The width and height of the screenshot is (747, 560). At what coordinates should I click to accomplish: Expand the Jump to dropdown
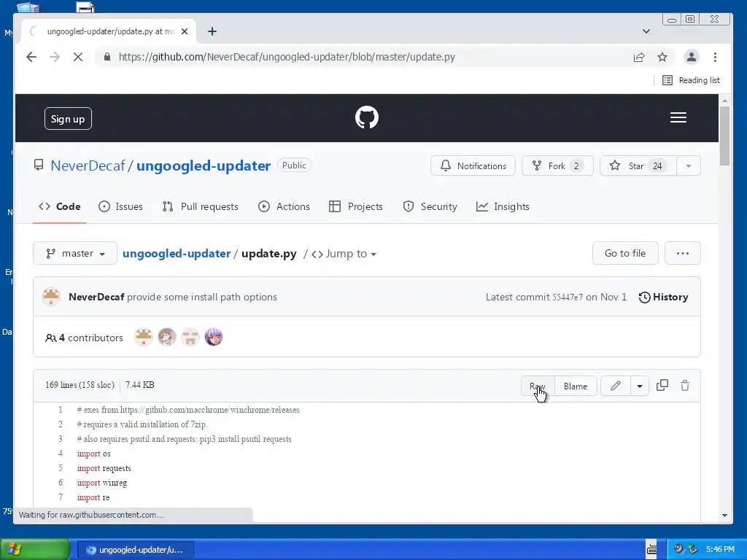click(x=344, y=254)
